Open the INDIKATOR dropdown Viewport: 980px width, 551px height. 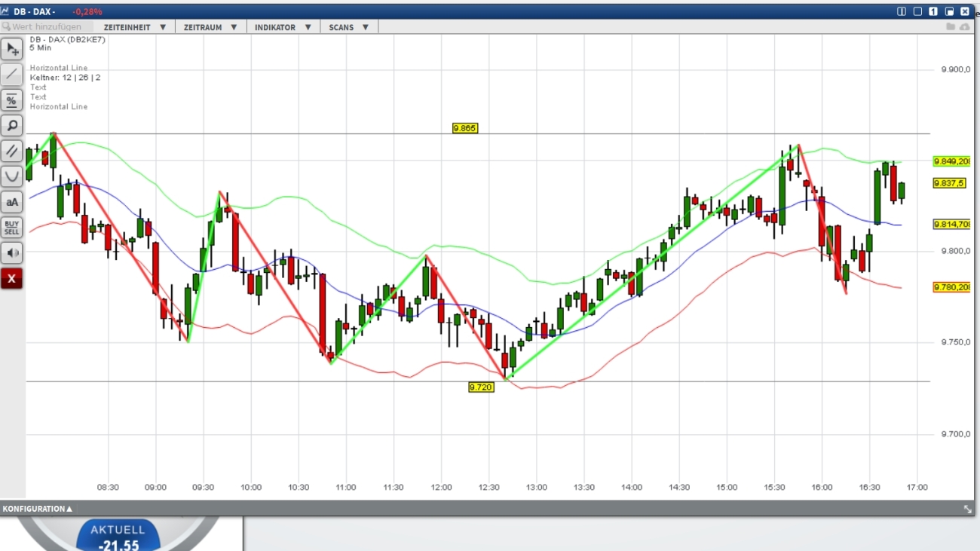coord(282,26)
